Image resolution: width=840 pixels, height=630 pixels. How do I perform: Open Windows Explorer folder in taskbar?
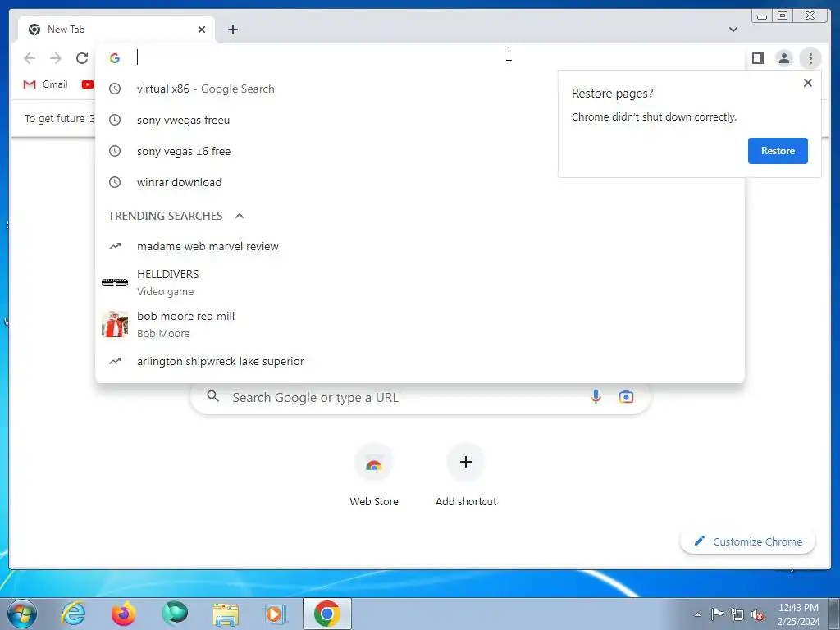point(226,614)
